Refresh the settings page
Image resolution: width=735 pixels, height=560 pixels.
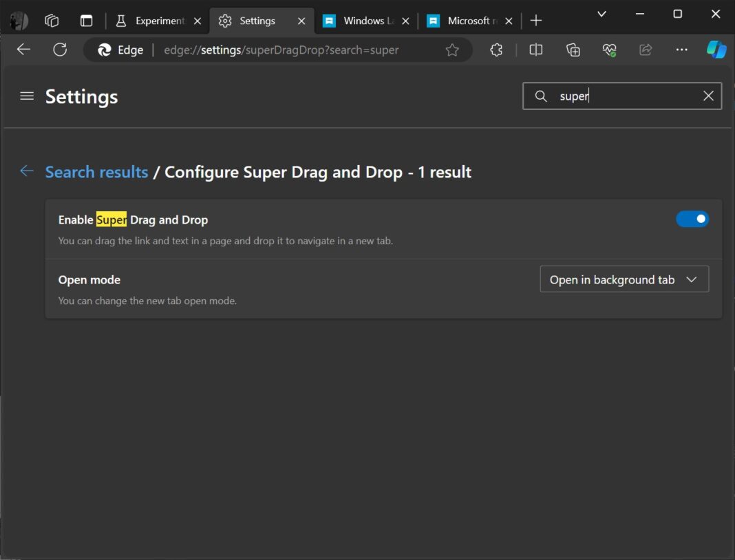(60, 50)
